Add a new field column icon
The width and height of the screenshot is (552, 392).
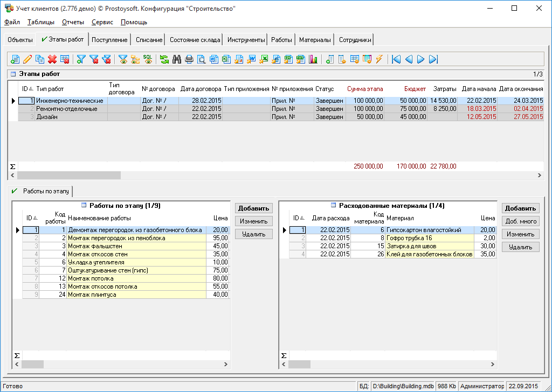(329, 59)
